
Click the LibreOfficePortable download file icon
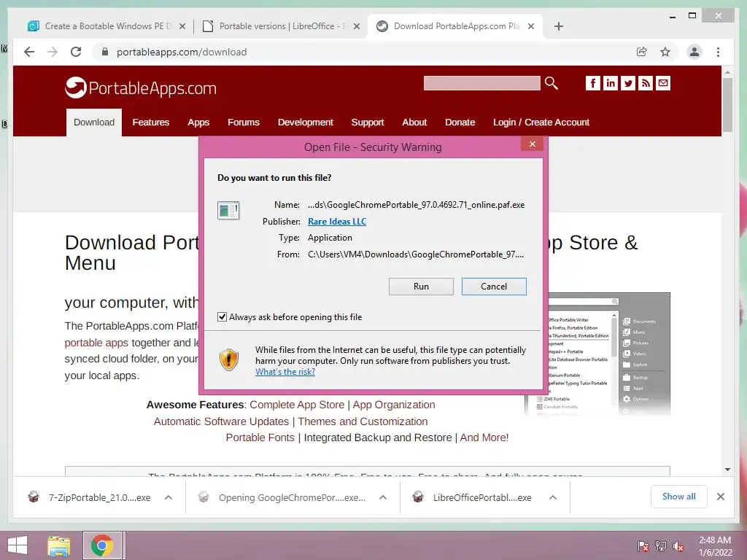tap(418, 497)
